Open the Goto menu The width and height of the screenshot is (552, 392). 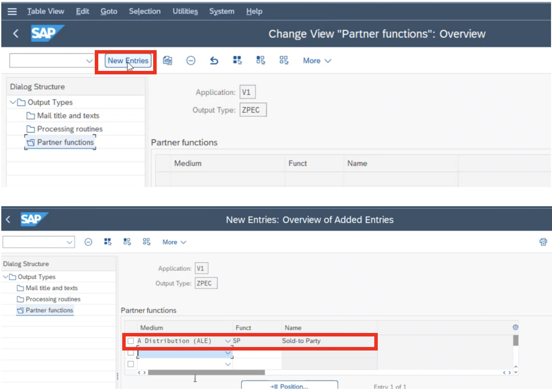[109, 11]
